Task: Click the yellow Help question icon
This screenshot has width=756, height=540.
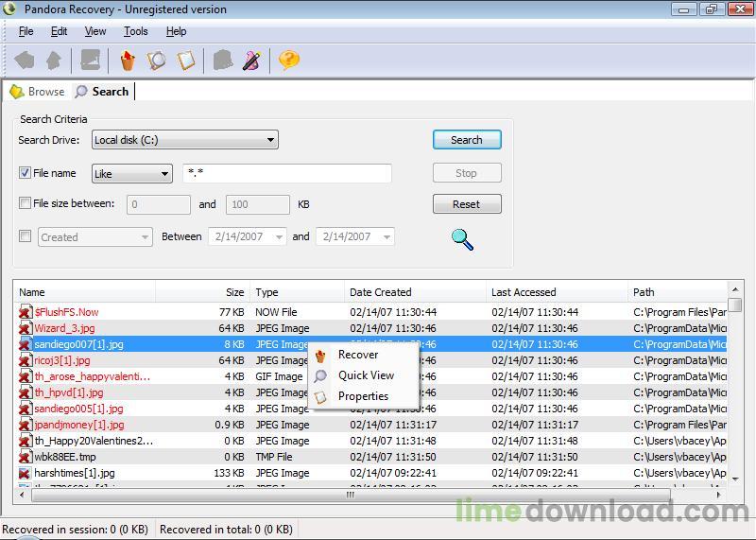Action: click(x=289, y=60)
